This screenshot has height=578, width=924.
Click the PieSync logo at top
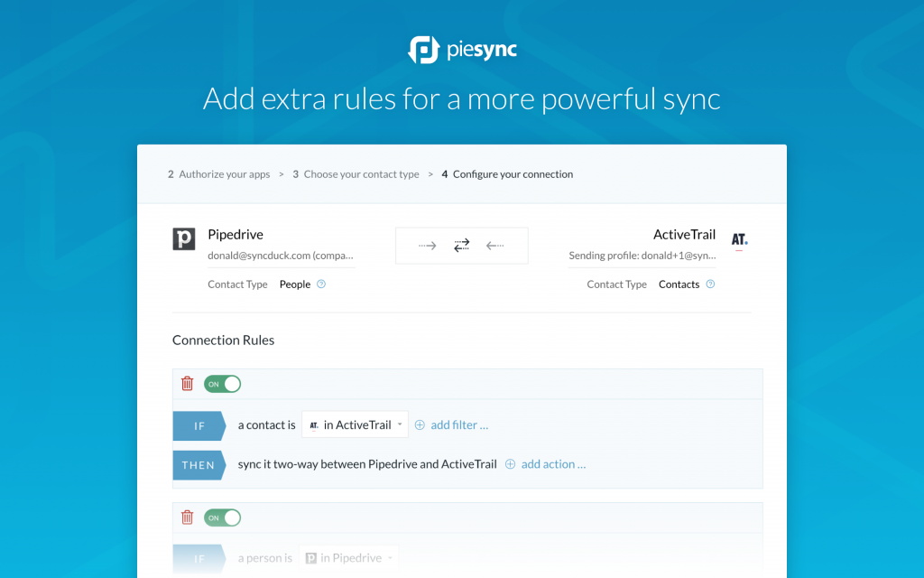[462, 50]
